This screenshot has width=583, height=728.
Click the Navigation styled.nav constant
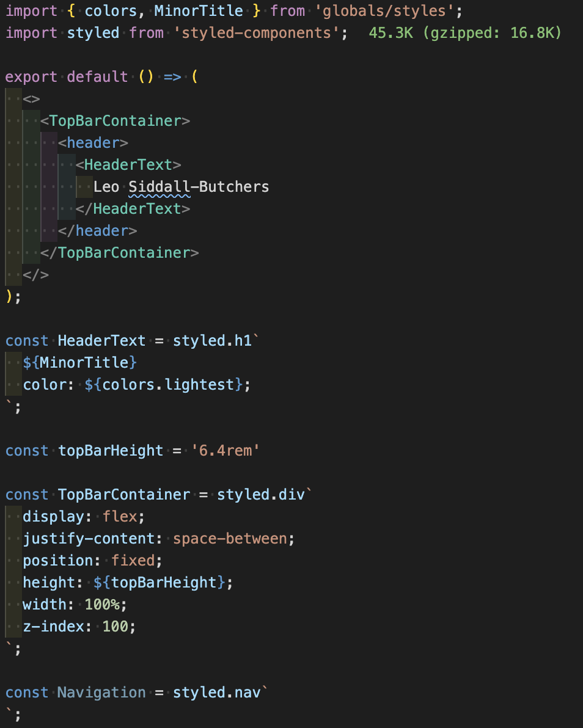[101, 692]
